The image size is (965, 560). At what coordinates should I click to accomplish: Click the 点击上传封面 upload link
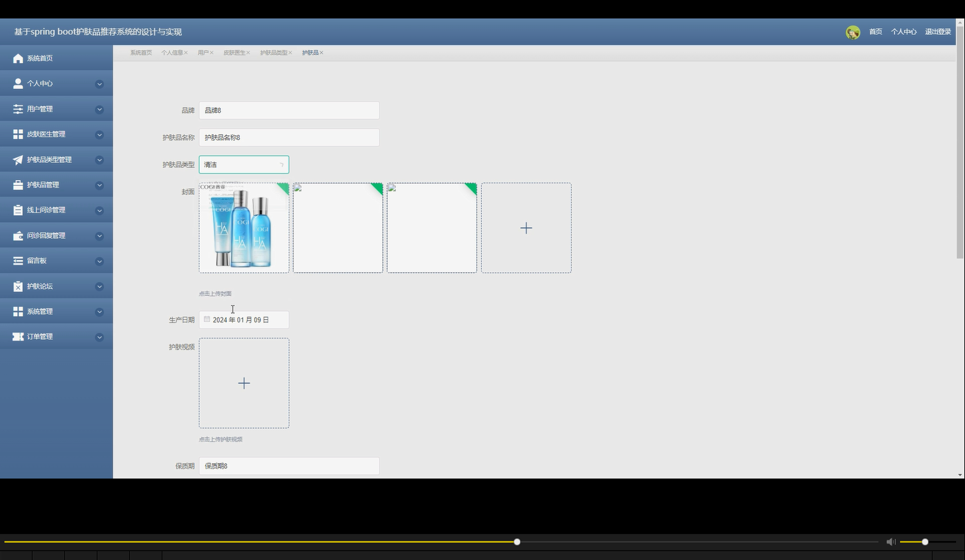215,293
